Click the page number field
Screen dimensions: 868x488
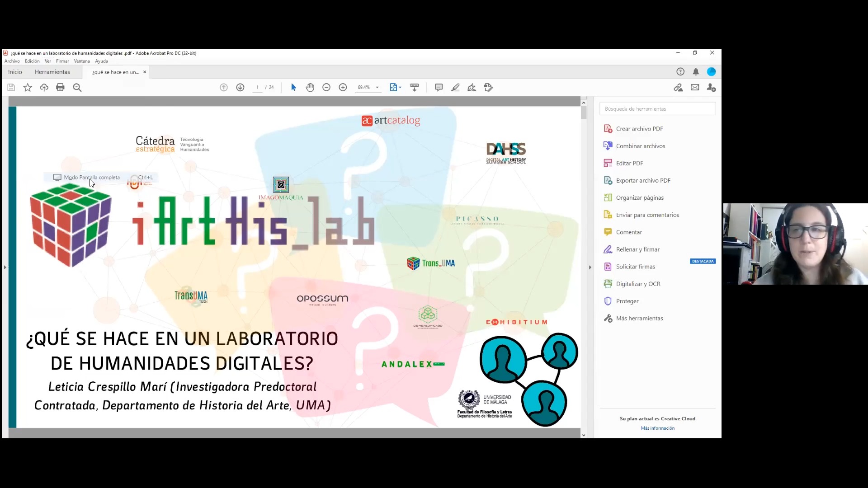tap(257, 88)
